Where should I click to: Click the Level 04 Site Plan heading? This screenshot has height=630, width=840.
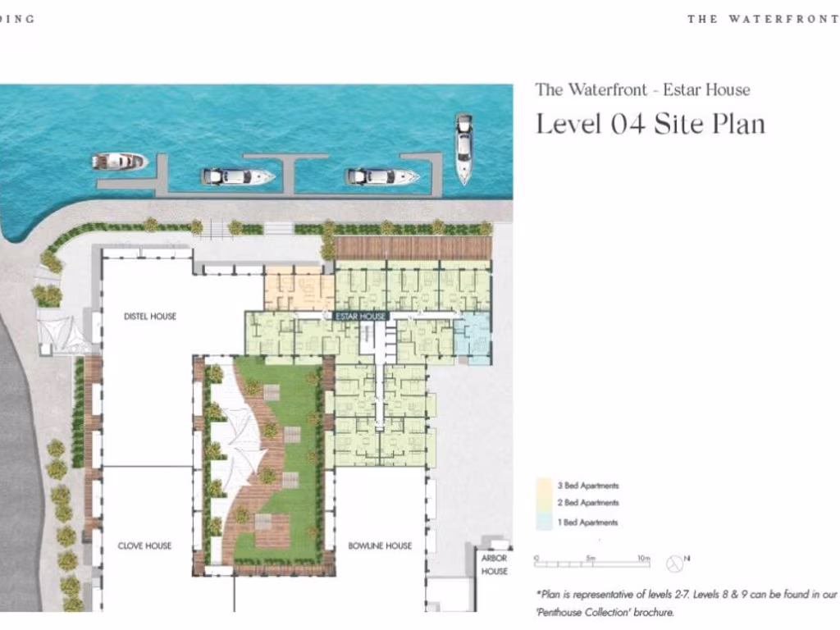(650, 124)
